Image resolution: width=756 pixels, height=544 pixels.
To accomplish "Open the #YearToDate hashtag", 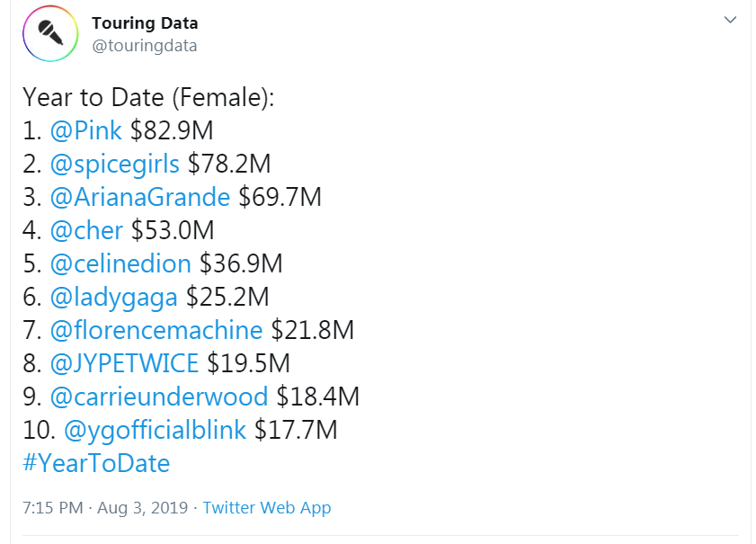I will 96,463.
